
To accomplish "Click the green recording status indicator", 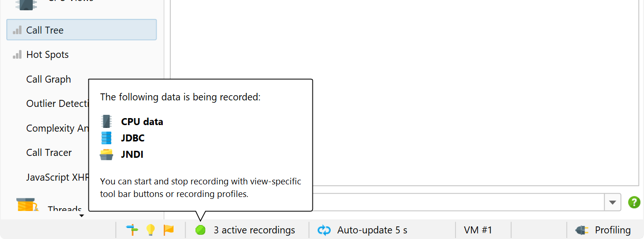I will coord(201,230).
